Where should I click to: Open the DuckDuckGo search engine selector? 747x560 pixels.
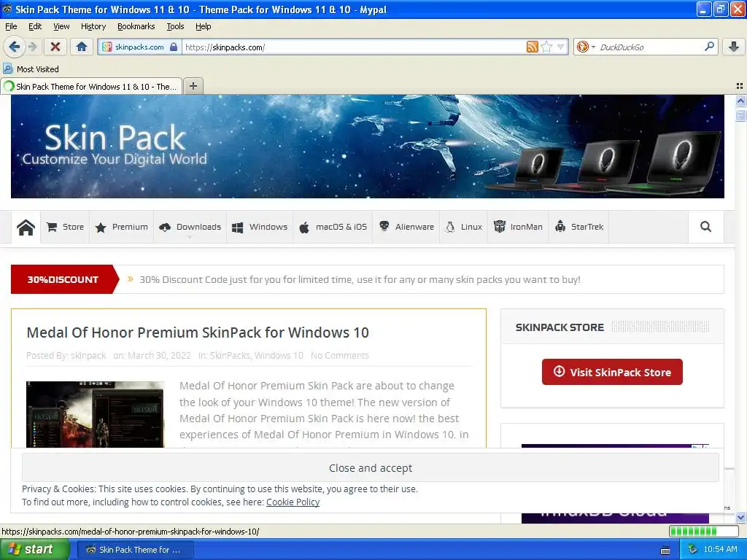click(x=586, y=47)
